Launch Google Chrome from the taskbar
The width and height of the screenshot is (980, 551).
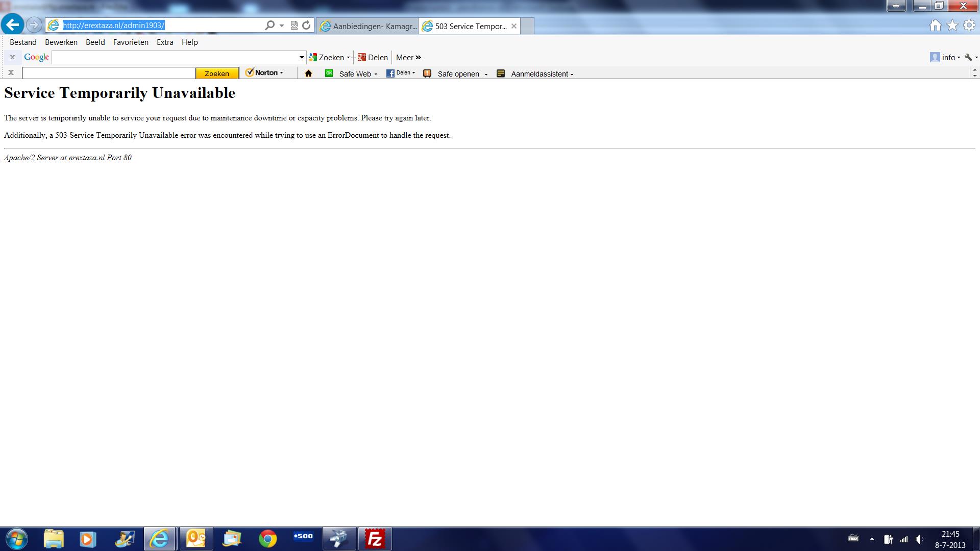pyautogui.click(x=267, y=539)
